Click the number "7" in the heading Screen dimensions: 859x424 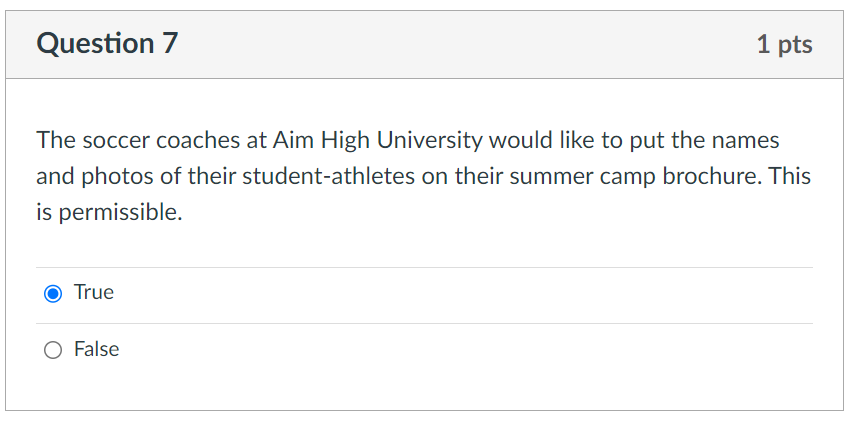[x=168, y=44]
